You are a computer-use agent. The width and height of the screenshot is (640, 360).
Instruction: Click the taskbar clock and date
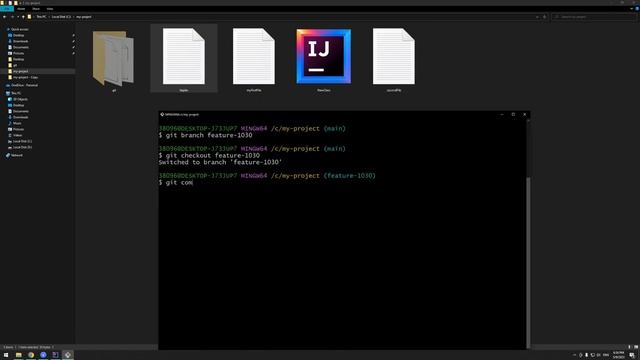click(x=619, y=355)
